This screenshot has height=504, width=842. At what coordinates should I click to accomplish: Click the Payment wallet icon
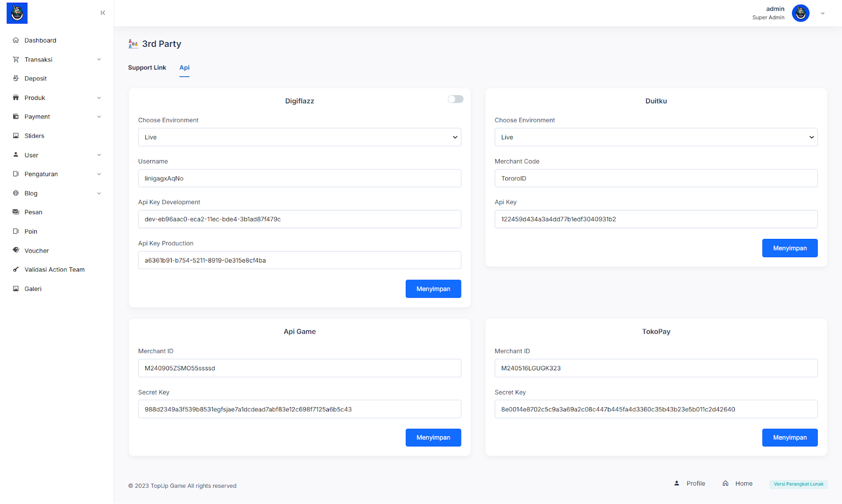[x=16, y=117]
